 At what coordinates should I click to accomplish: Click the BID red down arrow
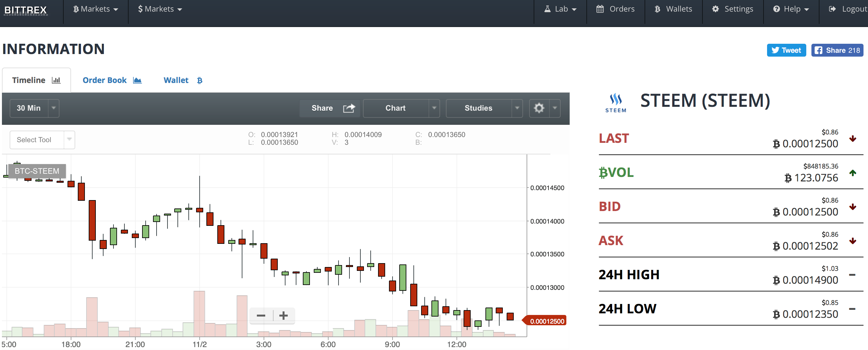(x=853, y=207)
